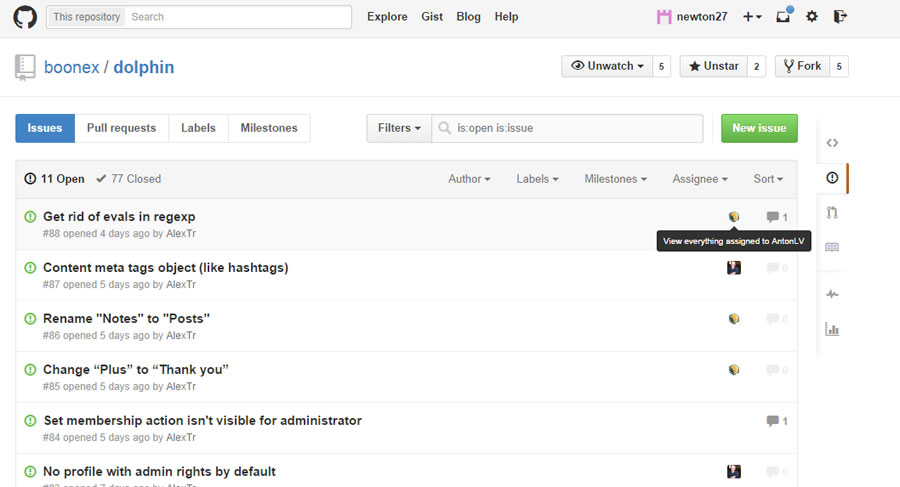900x487 pixels.
Task: Show the 11 Open issues
Action: click(55, 179)
